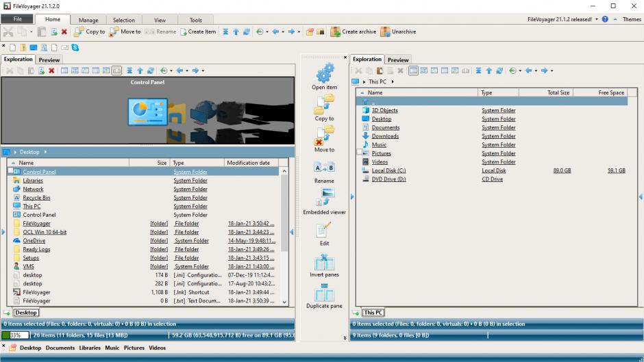Open the history dropdown arrow in the Home ribbon
This screenshot has width=644, height=362.
(267, 31)
